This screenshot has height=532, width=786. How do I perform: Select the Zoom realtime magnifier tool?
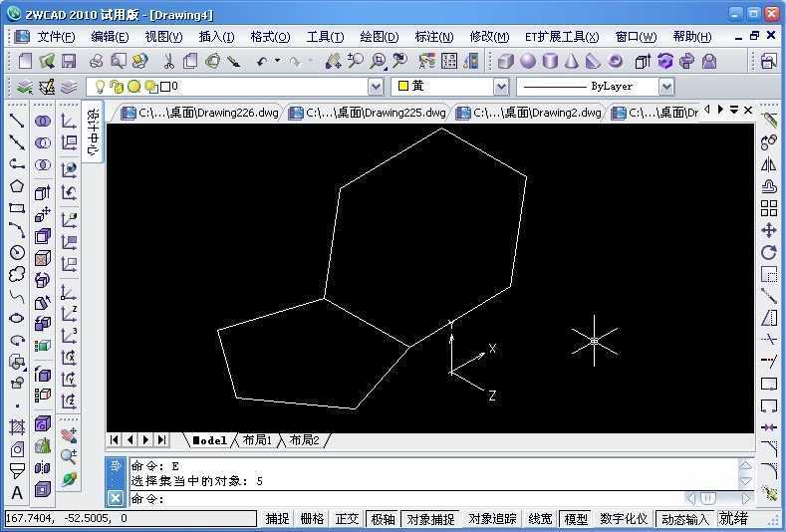(356, 61)
